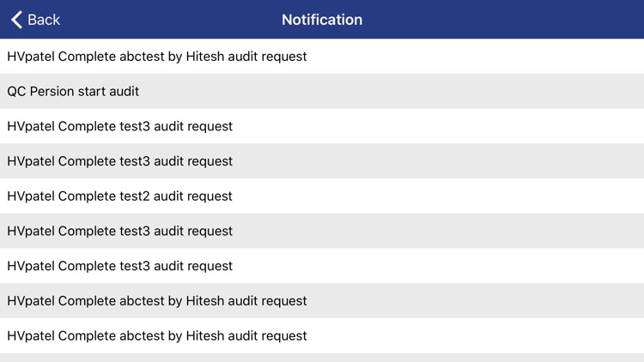The height and width of the screenshot is (362, 644).
Task: Tap the back chevron arrow icon
Action: 16,20
